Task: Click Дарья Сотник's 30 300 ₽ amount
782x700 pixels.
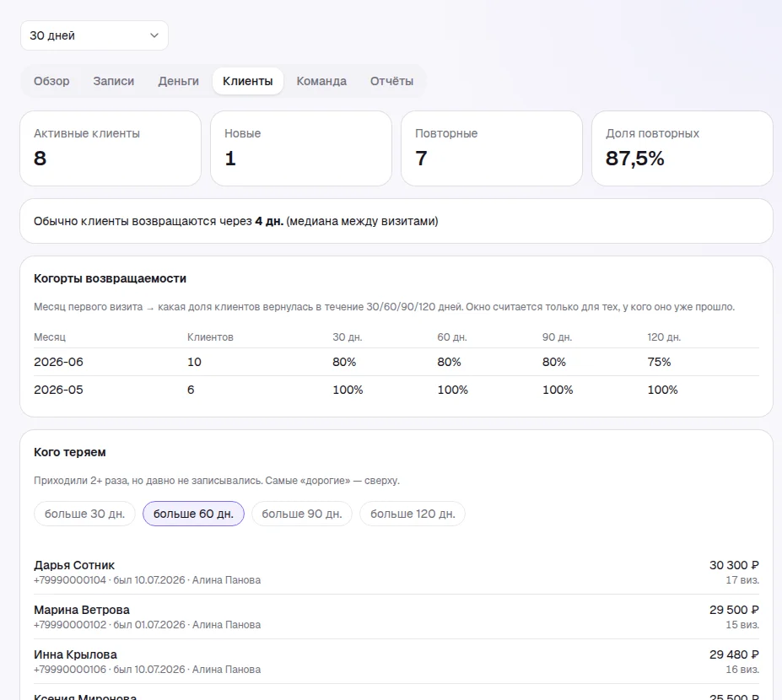Action: [734, 565]
